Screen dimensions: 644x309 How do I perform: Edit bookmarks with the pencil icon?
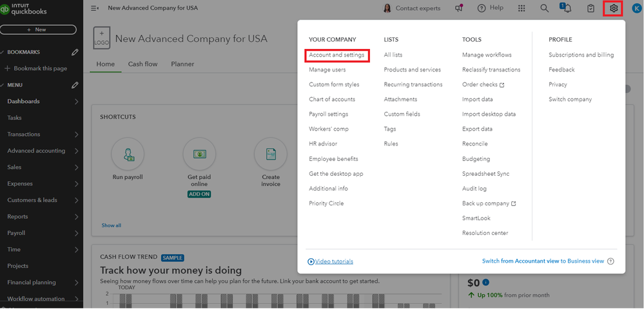coord(75,52)
